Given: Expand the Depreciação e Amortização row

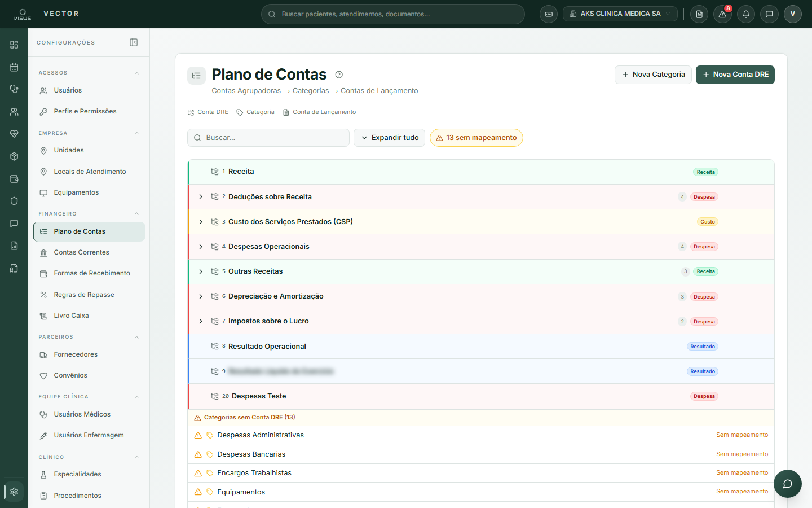Looking at the screenshot, I should pos(201,296).
